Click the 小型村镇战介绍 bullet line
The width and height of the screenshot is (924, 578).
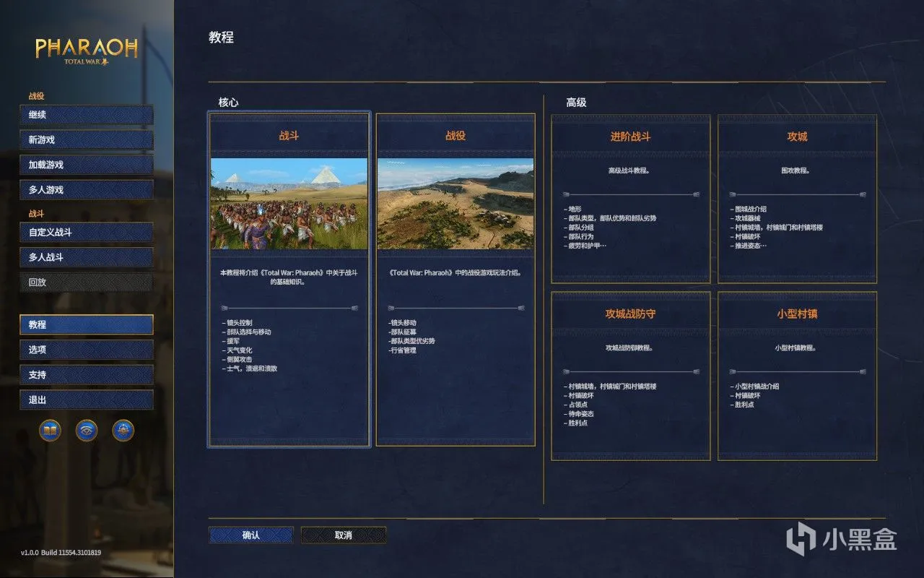tap(754, 387)
